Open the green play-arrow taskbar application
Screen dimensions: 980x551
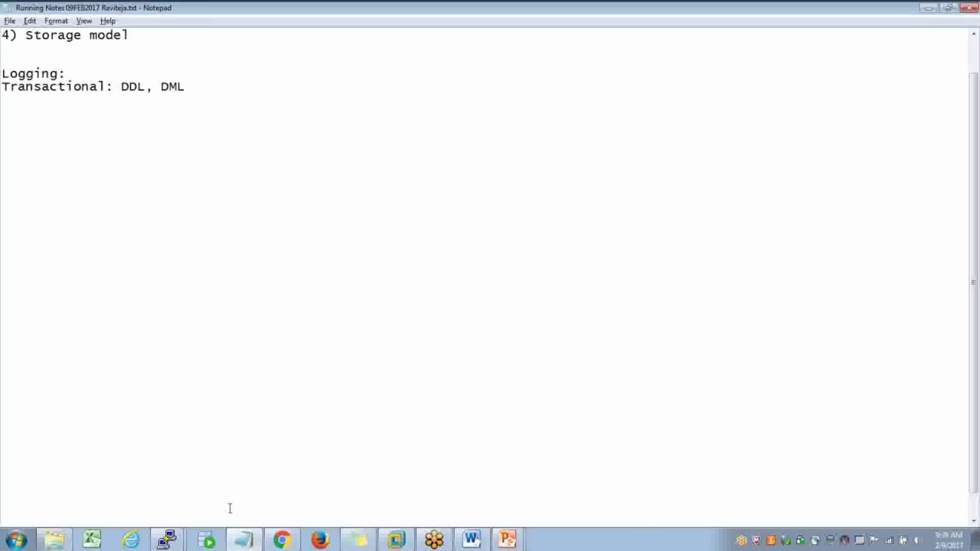click(206, 540)
